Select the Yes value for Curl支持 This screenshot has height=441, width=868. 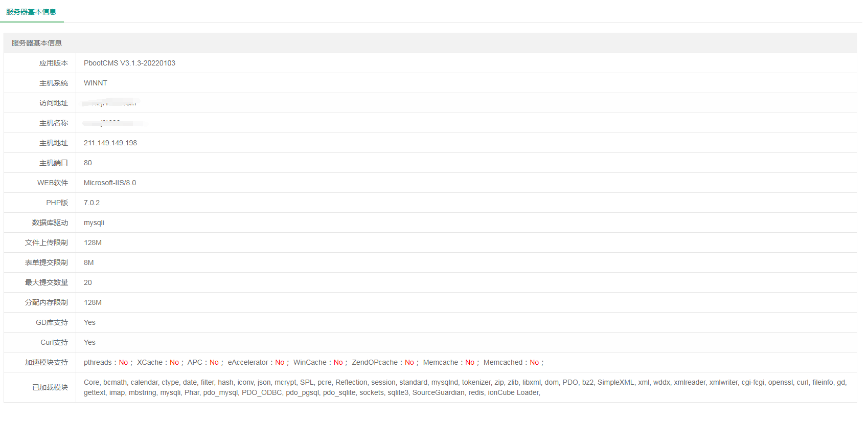89,342
